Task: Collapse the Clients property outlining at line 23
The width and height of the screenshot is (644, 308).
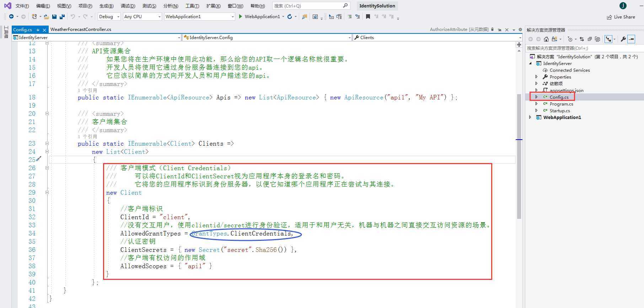Action: 47,144
